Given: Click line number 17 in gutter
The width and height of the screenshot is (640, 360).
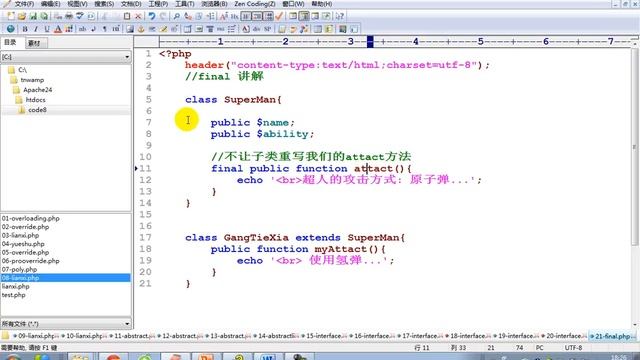Looking at the screenshot, I should tap(145, 238).
